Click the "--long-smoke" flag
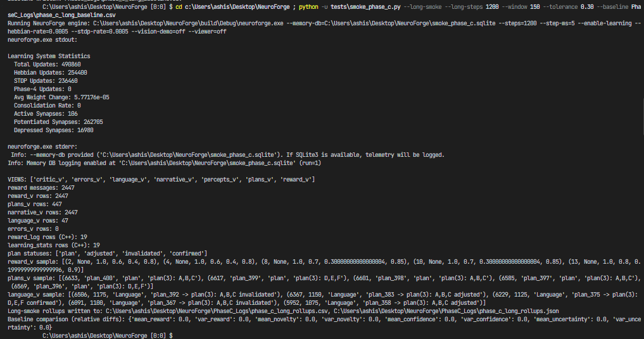The width and height of the screenshot is (644, 339). pos(422,7)
